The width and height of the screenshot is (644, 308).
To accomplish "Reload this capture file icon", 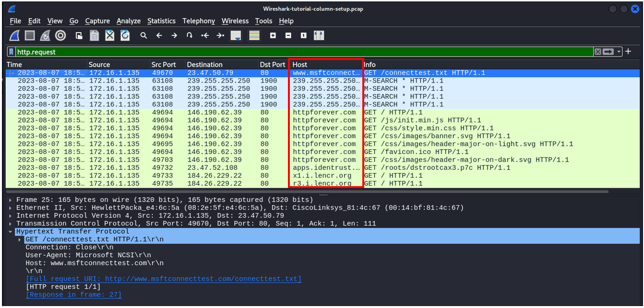I will (x=125, y=36).
